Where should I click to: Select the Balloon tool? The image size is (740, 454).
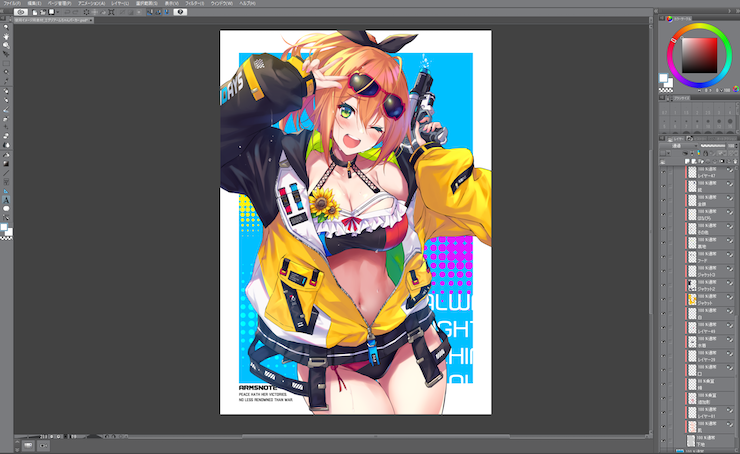[6, 209]
